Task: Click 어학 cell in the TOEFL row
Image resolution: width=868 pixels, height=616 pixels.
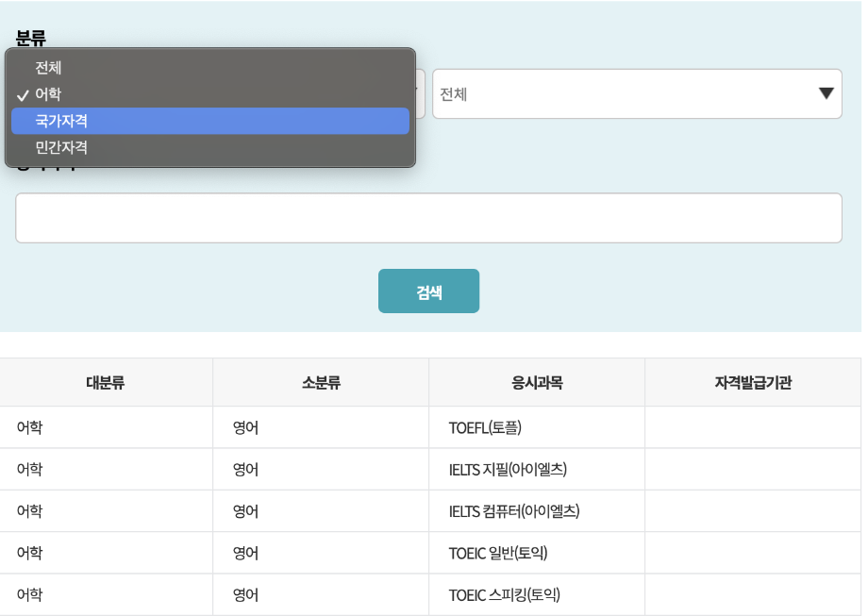Action: point(30,428)
